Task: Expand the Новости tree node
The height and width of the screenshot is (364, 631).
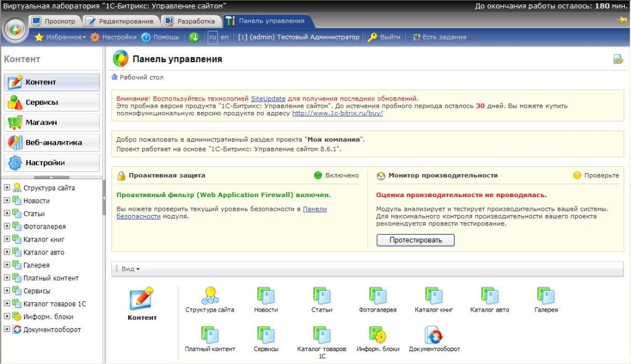Action: 7,200
